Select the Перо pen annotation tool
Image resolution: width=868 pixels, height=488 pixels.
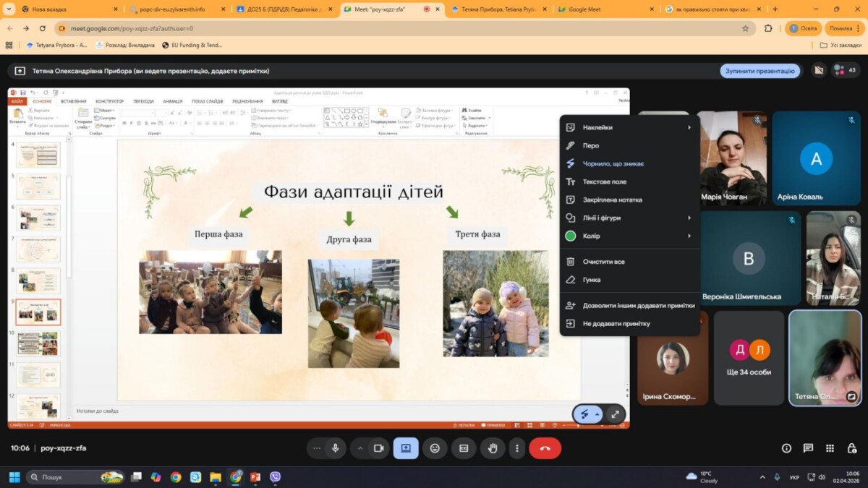point(591,145)
